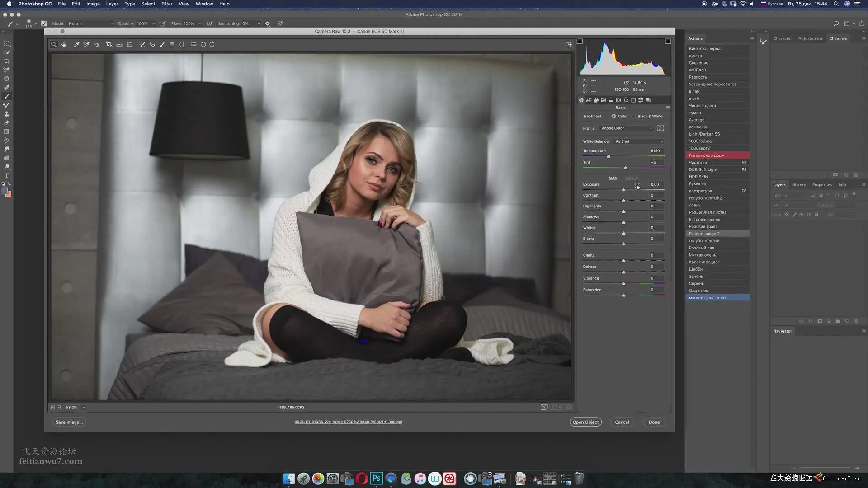Click the sRGB workflow options link
The width and height of the screenshot is (868, 488).
click(x=348, y=422)
